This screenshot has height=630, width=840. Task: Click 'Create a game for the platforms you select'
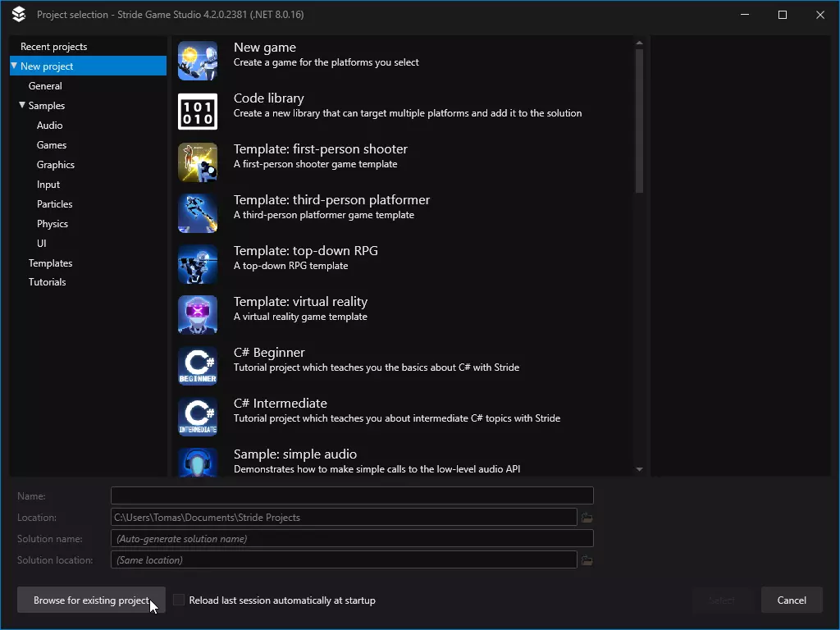(x=326, y=62)
